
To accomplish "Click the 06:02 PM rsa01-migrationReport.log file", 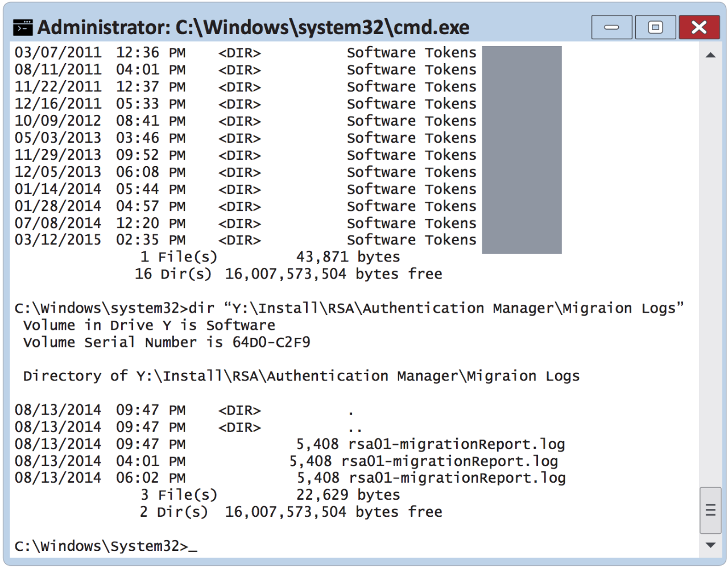I will pyautogui.click(x=290, y=478).
